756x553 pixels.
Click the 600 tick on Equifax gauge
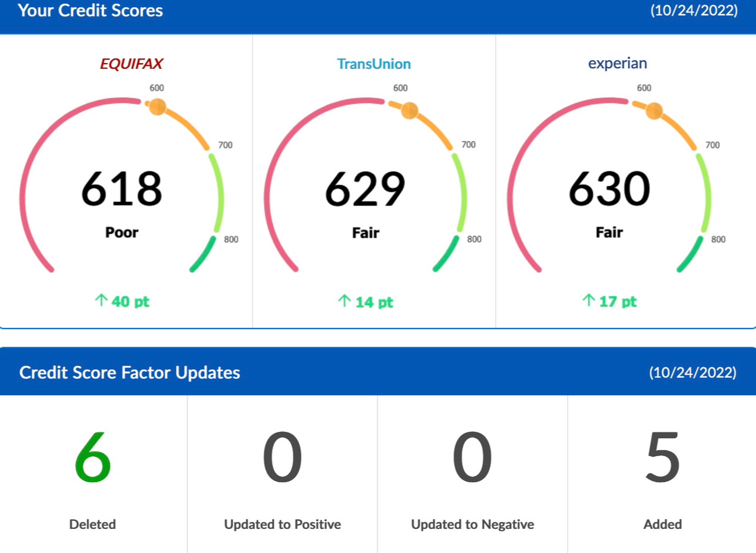pos(157,88)
